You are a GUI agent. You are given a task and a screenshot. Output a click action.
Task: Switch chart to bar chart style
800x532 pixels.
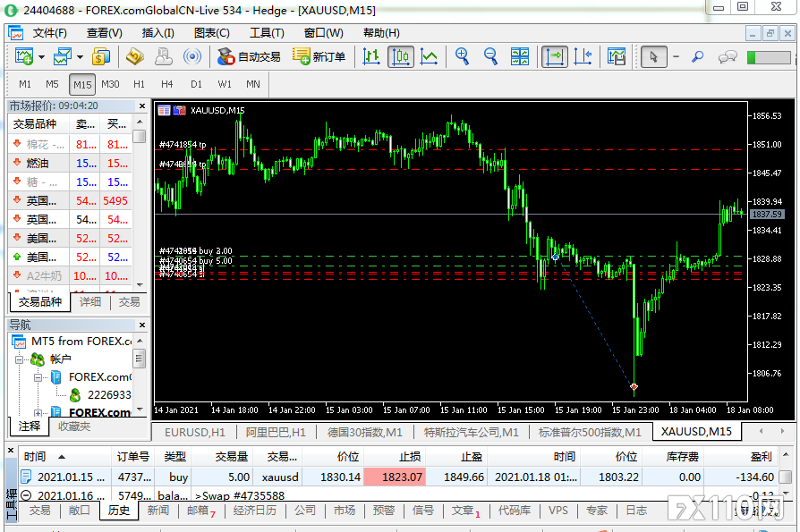pyautogui.click(x=371, y=56)
